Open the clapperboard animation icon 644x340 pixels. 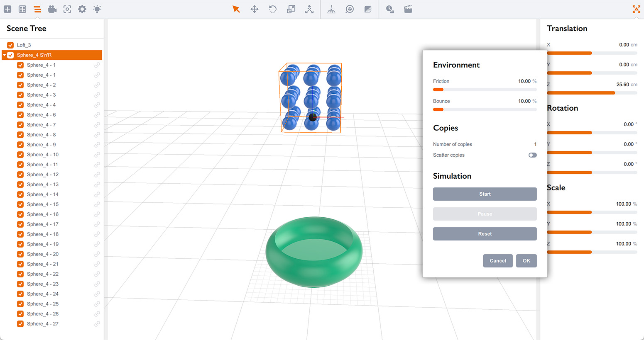408,9
